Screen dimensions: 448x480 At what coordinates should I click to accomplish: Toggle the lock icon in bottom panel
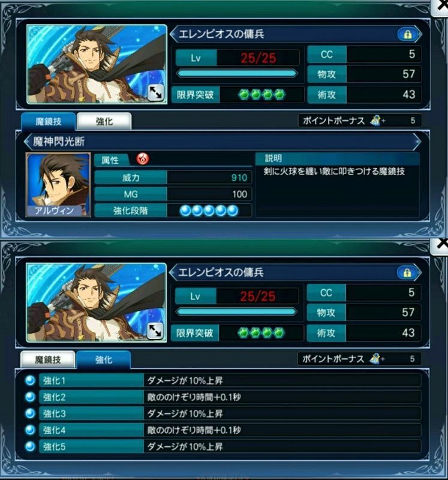pos(407,273)
